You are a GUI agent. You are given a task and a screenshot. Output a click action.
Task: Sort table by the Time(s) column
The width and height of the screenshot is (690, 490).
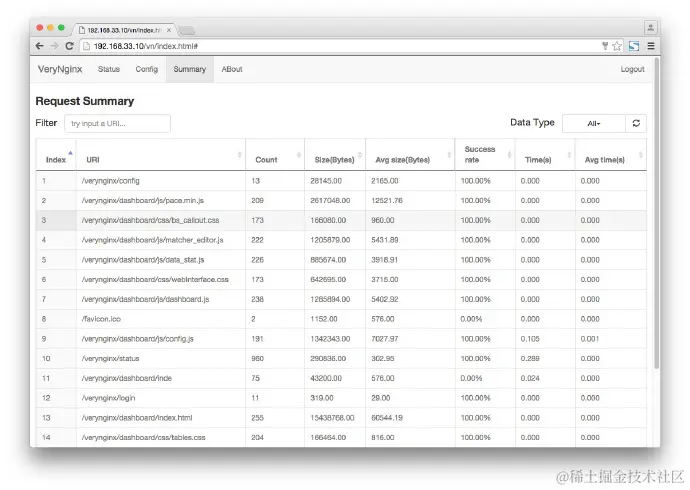545,155
